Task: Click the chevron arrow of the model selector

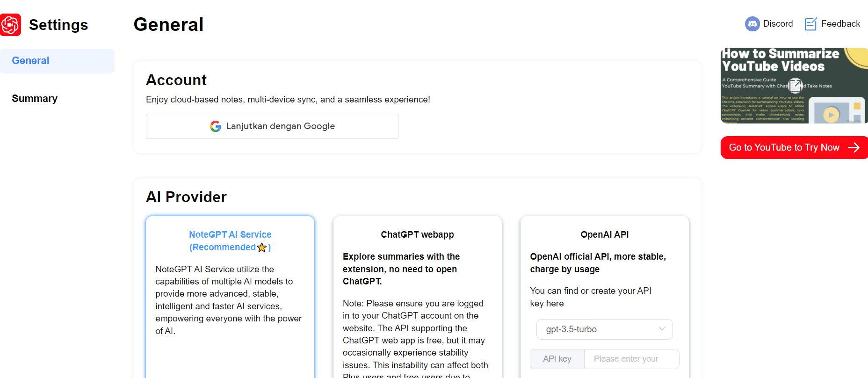Action: (662, 329)
